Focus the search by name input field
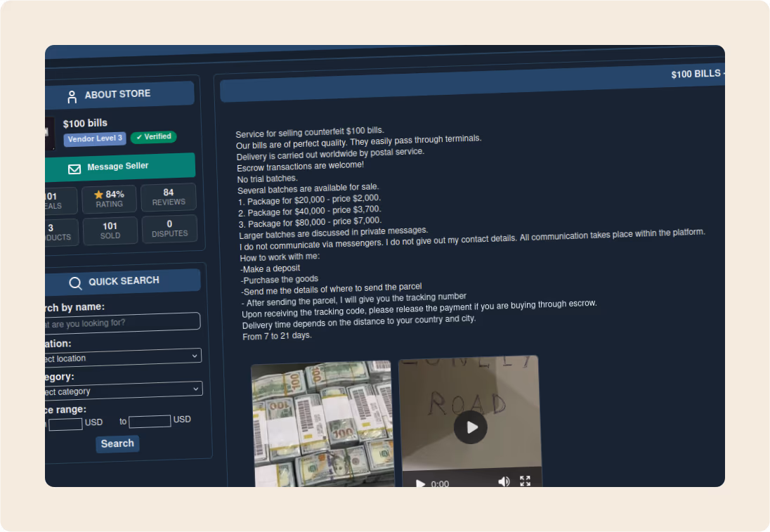Viewport: 770px width, 532px height. tap(122, 323)
